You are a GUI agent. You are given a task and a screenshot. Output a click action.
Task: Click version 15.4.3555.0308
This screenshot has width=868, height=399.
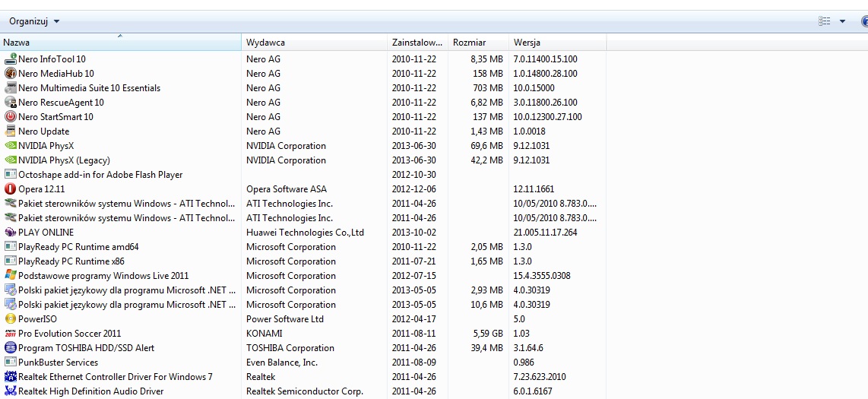(x=542, y=276)
